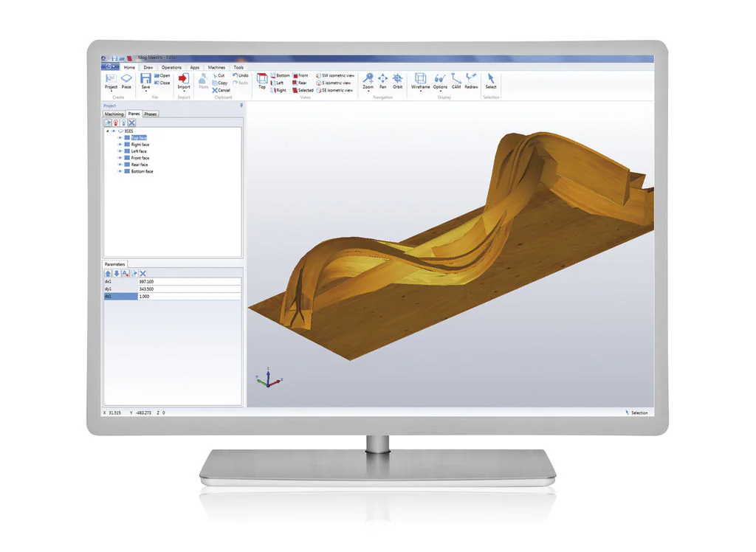Collapse the root piece tree node
The image size is (756, 552).
108,131
